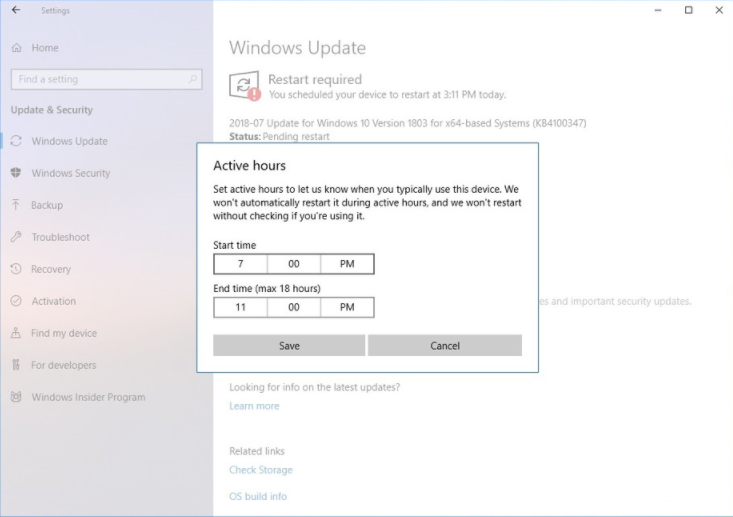Click the Status: Pending restart text
733x517 pixels.
click(279, 136)
